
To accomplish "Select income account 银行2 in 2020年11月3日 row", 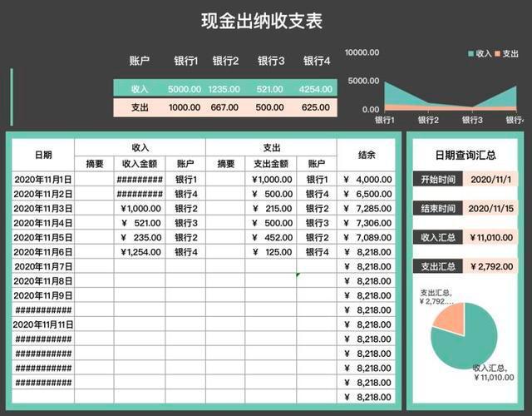I will click(185, 208).
